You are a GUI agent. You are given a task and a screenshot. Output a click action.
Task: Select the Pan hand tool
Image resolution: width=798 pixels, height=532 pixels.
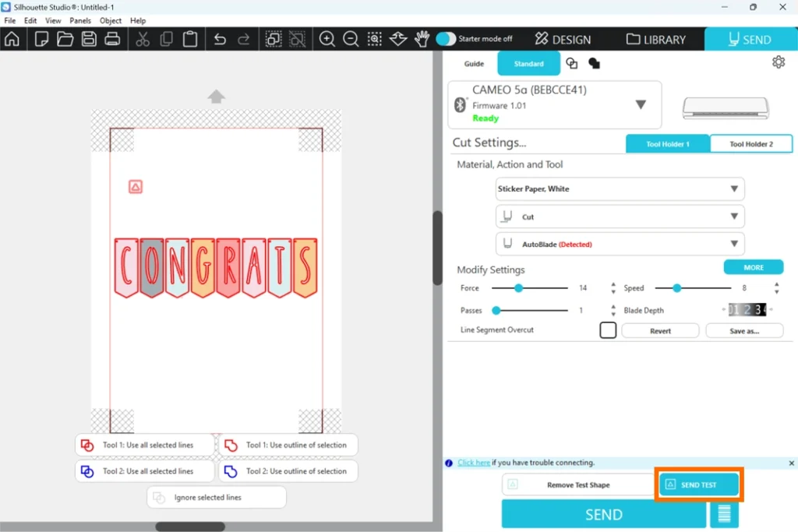[422, 39]
